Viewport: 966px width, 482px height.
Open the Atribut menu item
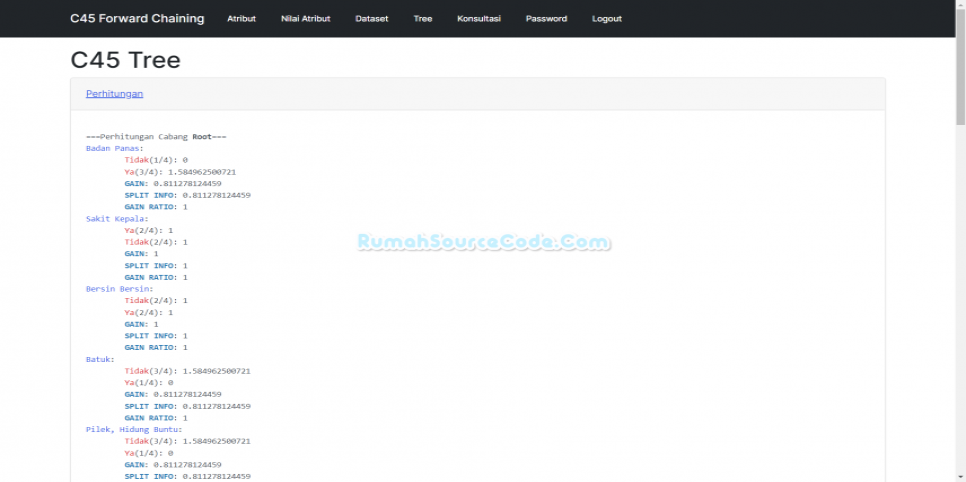pos(241,19)
